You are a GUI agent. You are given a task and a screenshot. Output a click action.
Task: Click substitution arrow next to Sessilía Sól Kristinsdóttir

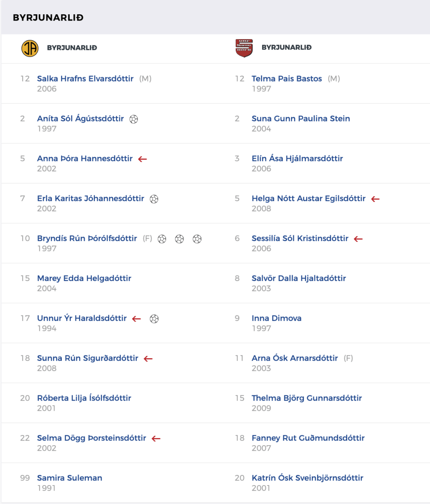click(x=358, y=239)
